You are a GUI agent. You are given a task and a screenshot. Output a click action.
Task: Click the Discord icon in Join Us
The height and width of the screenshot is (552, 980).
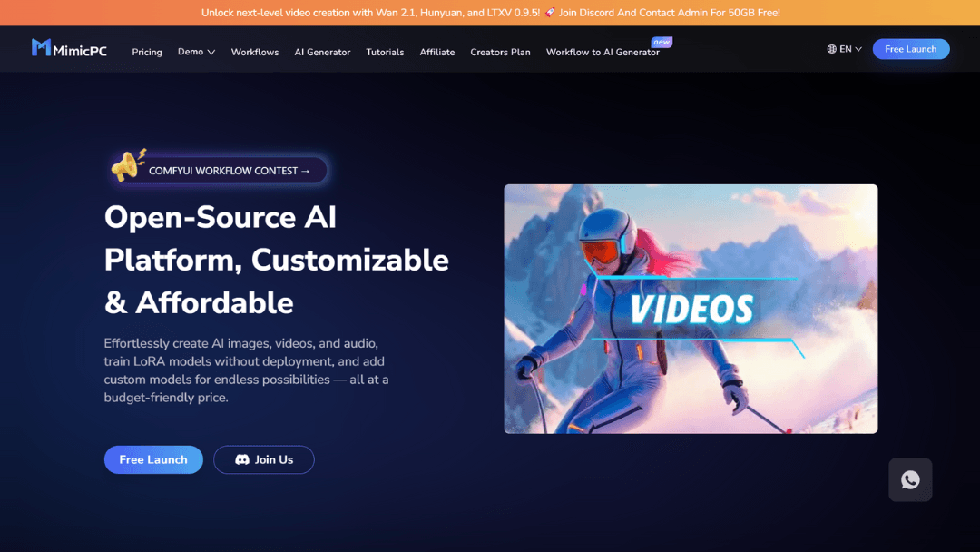coord(242,460)
